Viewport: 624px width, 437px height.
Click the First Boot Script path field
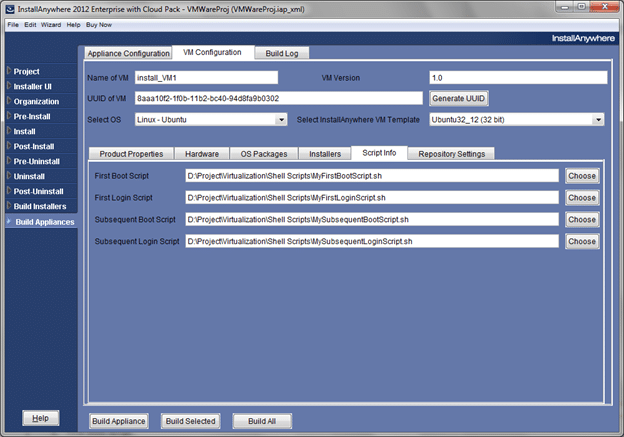point(372,176)
